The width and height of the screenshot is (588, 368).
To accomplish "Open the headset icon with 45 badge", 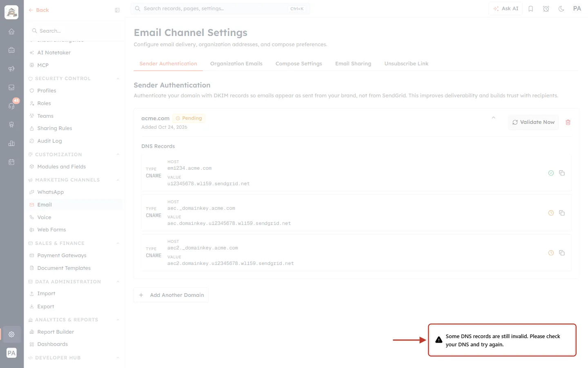I will (x=11, y=106).
